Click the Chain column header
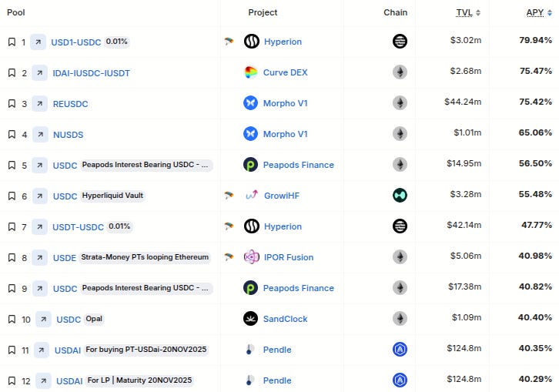Screen dimensions: 559x392 tap(395, 12)
